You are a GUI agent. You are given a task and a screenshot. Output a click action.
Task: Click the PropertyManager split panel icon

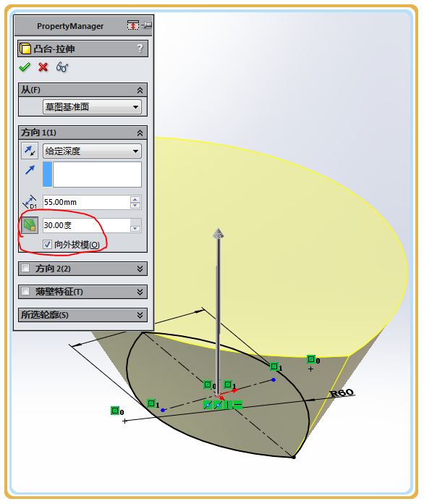[132, 25]
